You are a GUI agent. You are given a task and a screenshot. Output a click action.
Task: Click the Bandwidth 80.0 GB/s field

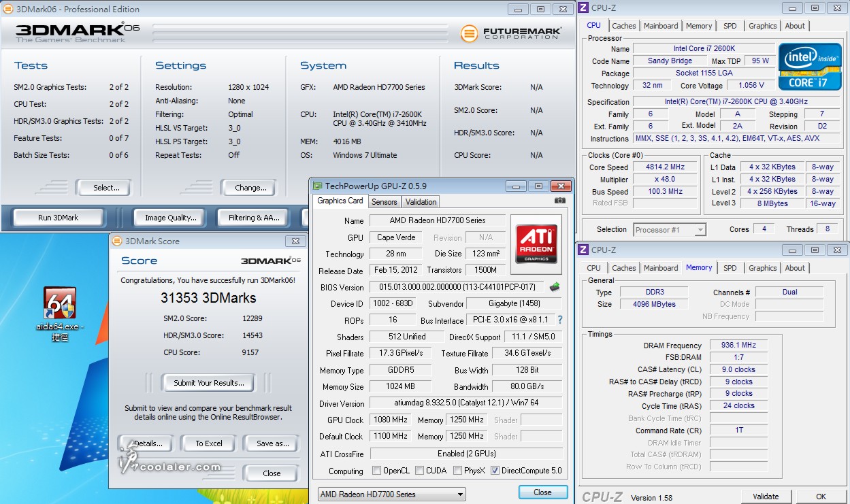point(527,386)
